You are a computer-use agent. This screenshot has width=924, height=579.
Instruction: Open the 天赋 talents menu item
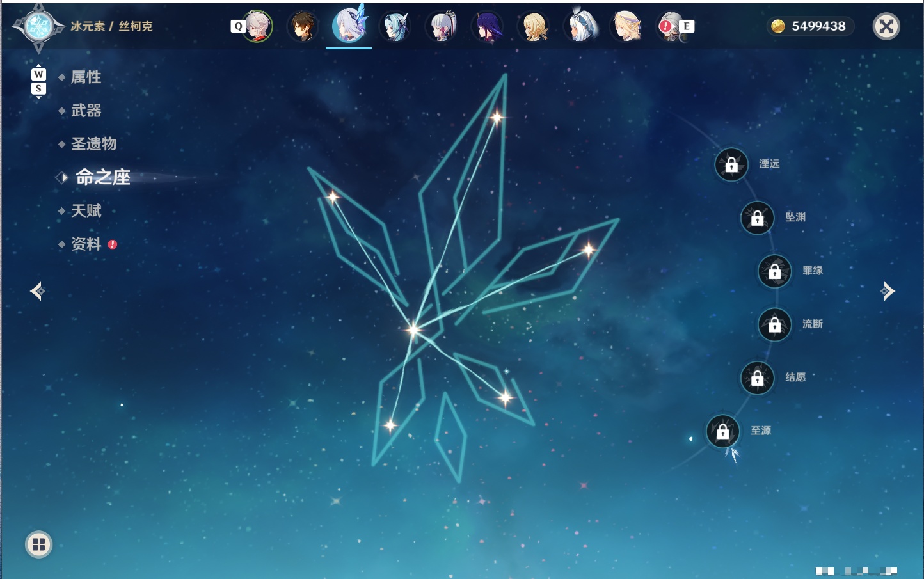[86, 210]
